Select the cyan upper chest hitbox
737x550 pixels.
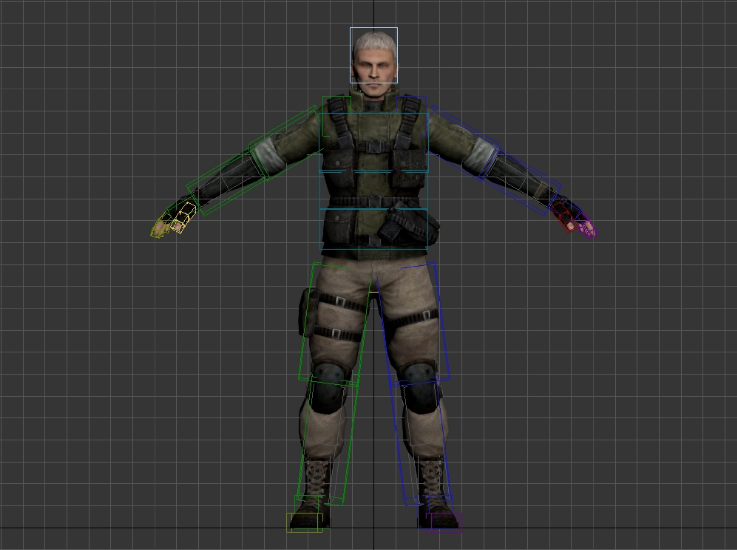point(374,142)
